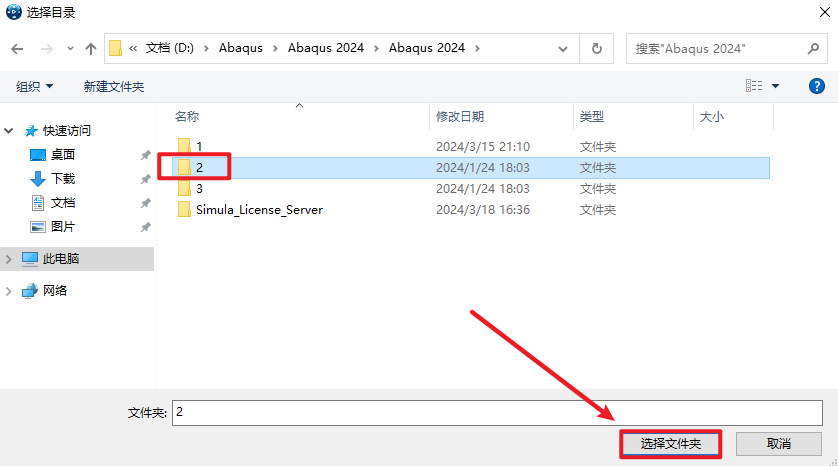Open the 组织 menu
Image resolution: width=838 pixels, height=466 pixels.
coord(35,87)
